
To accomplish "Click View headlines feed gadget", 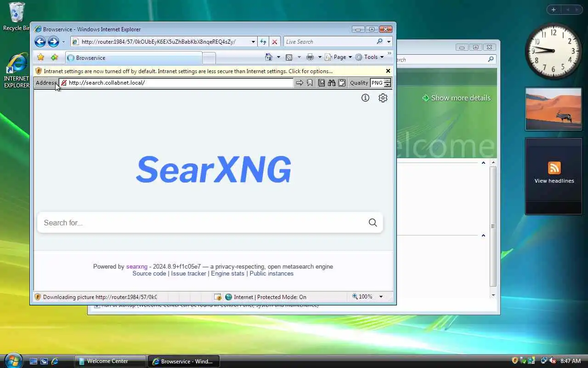I will coord(554,176).
